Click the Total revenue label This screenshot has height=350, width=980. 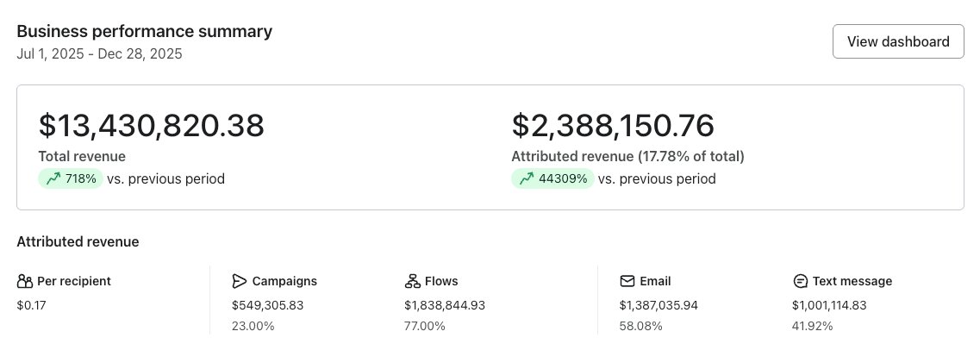click(82, 157)
